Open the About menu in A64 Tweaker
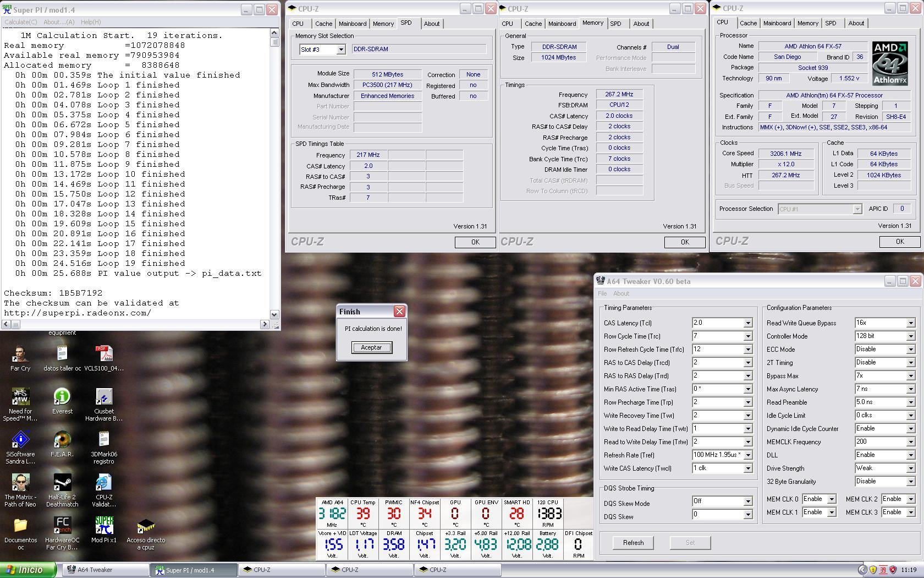924x578 pixels. coord(621,293)
